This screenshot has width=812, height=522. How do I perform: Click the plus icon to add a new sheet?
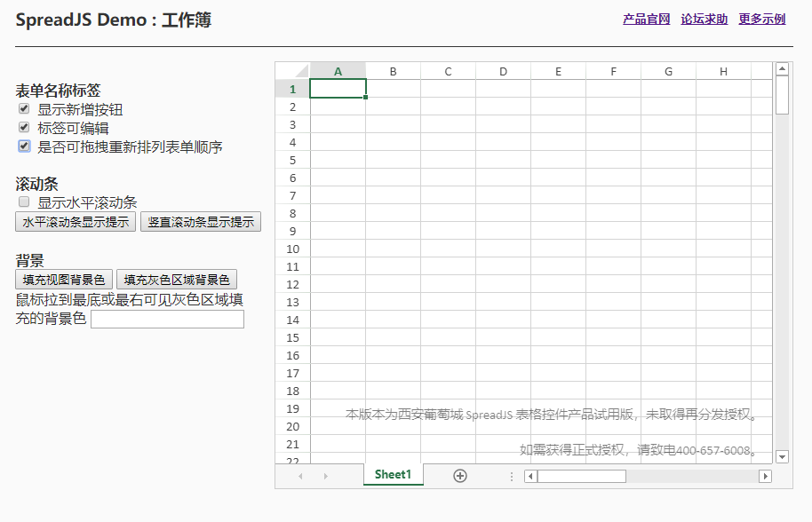coord(460,476)
